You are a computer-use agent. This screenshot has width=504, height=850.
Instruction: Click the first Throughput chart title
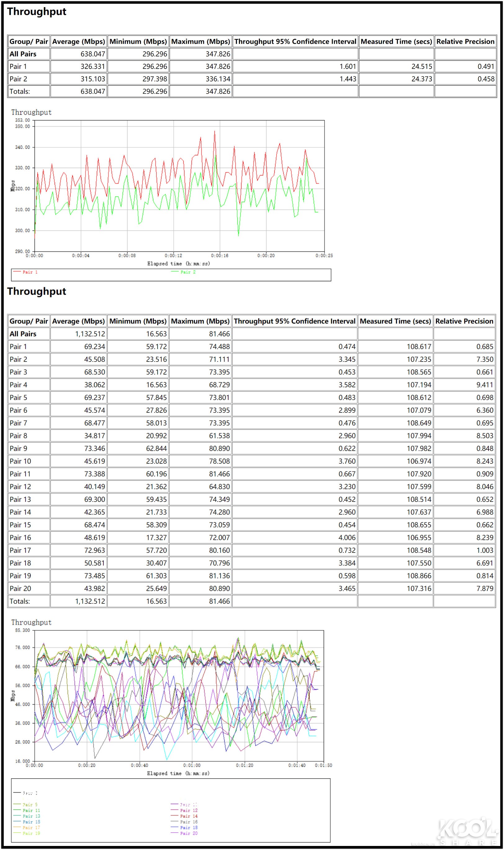pos(31,112)
